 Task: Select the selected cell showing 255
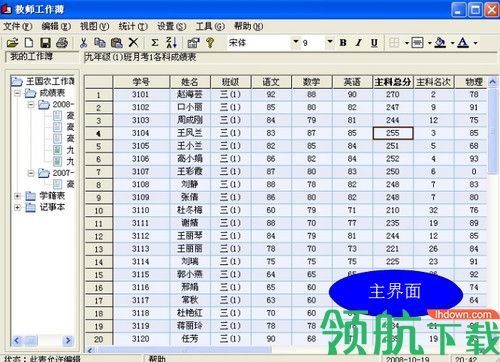click(393, 133)
